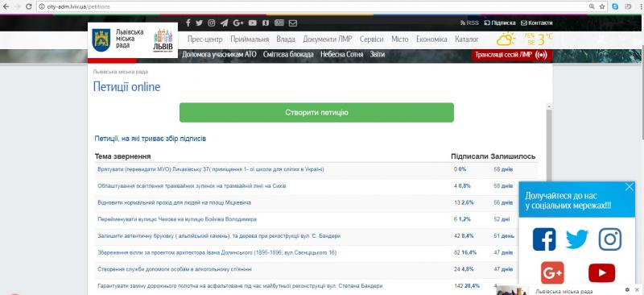Open the Telegram paper-plane icon
Screen dimensions: 644x295
pos(224,23)
